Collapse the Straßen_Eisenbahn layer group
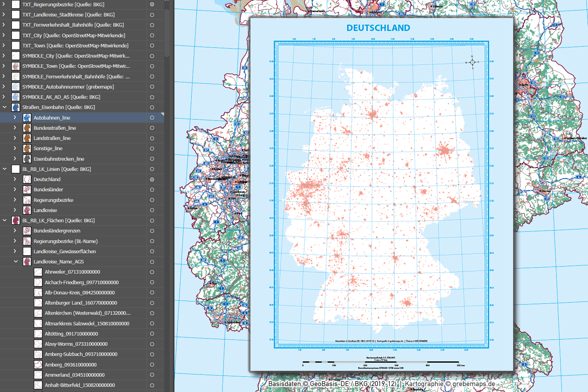This screenshot has width=588, height=392. 5,107
